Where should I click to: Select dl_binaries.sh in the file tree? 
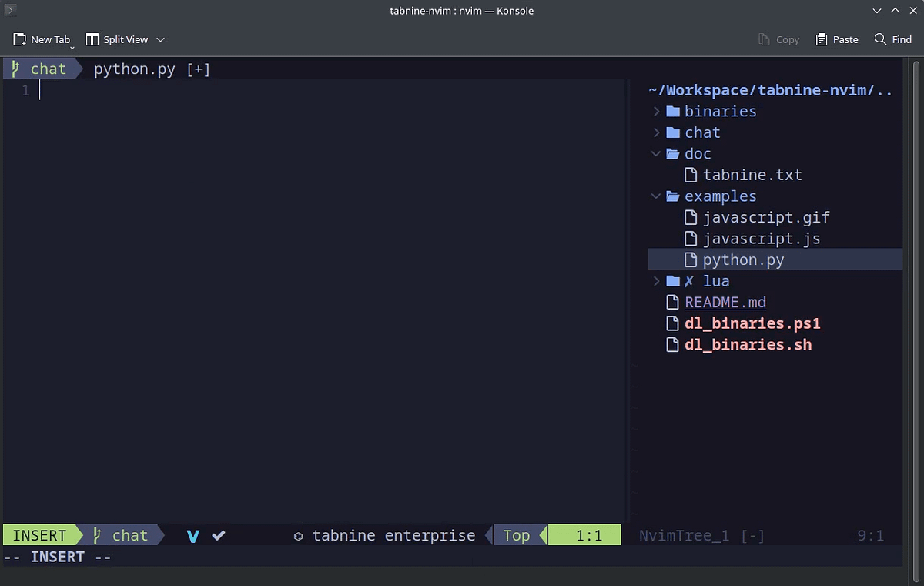click(748, 344)
